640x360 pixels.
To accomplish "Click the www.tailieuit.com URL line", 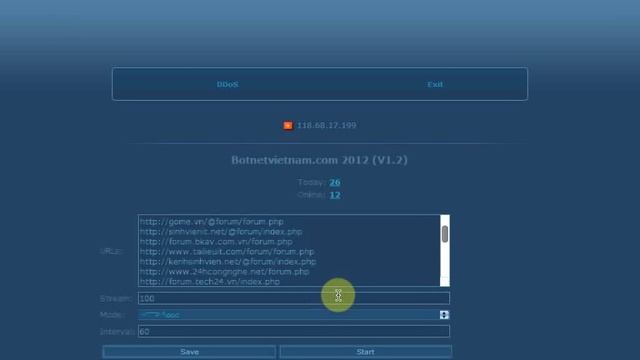I will point(227,252).
